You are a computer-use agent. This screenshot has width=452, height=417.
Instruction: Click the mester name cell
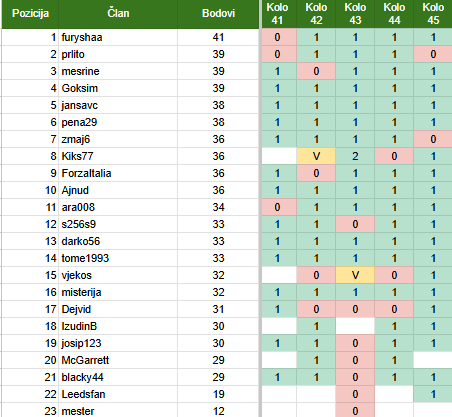click(x=118, y=410)
